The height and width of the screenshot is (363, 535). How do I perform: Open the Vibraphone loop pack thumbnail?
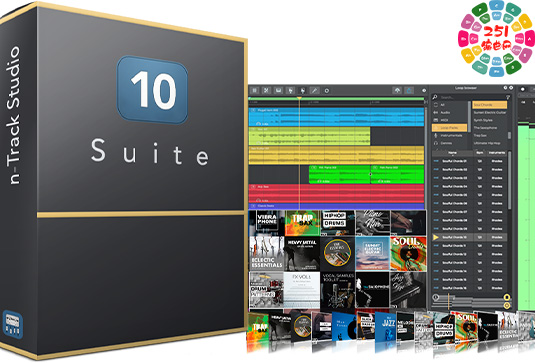266,223
